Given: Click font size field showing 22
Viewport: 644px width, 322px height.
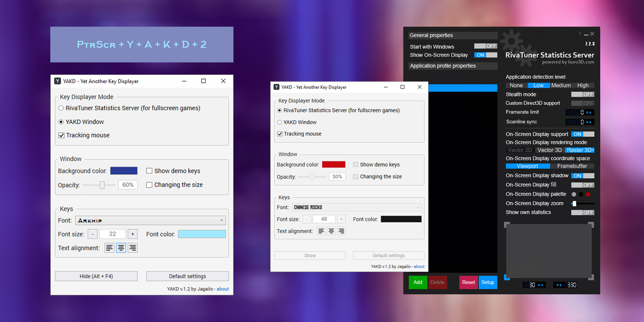Looking at the screenshot, I should tap(113, 234).
